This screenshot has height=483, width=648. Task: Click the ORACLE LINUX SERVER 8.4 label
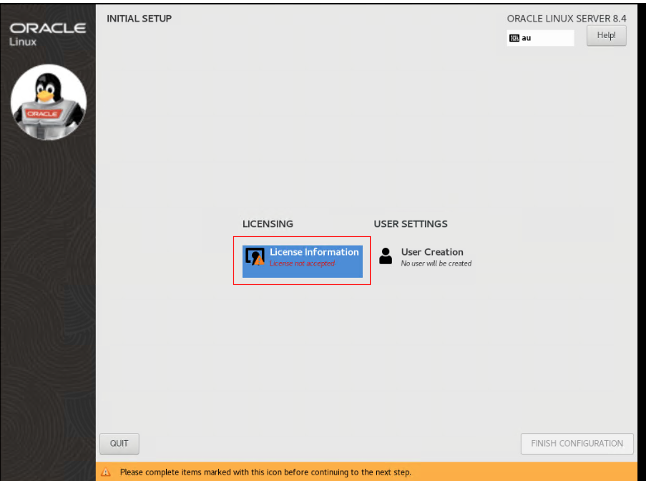(x=566, y=19)
